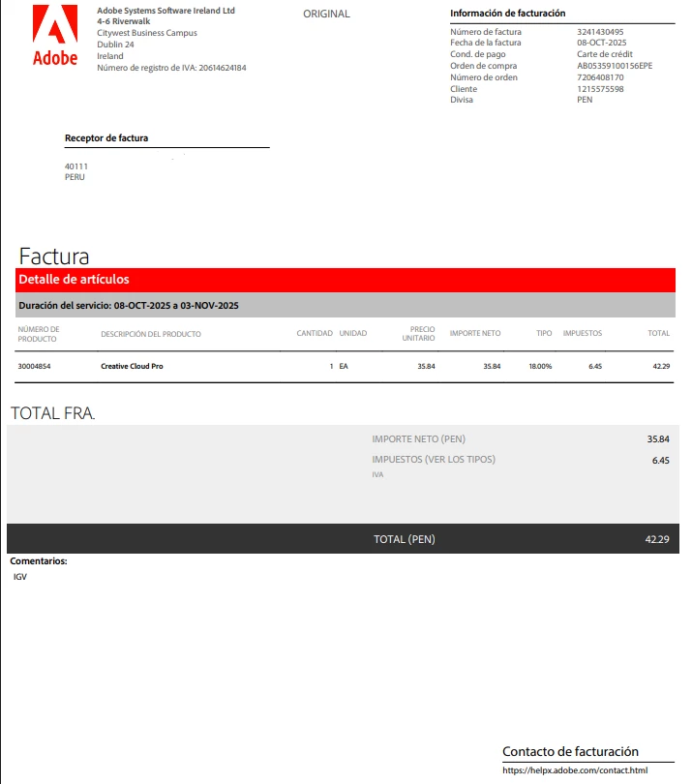Screen dimensions: 692x784
Task: Select product number 30004854
Action: tap(34, 367)
